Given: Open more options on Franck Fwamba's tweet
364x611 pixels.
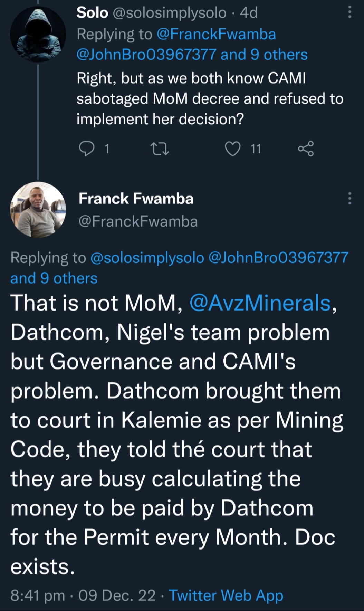Looking at the screenshot, I should point(349,199).
